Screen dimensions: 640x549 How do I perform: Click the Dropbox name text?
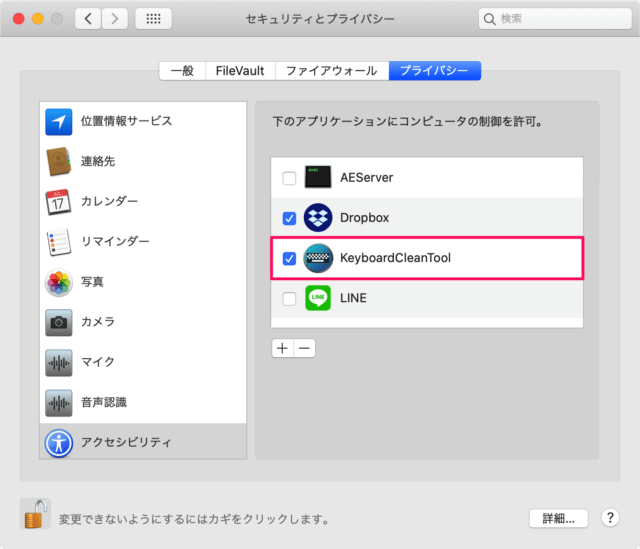[x=364, y=218]
